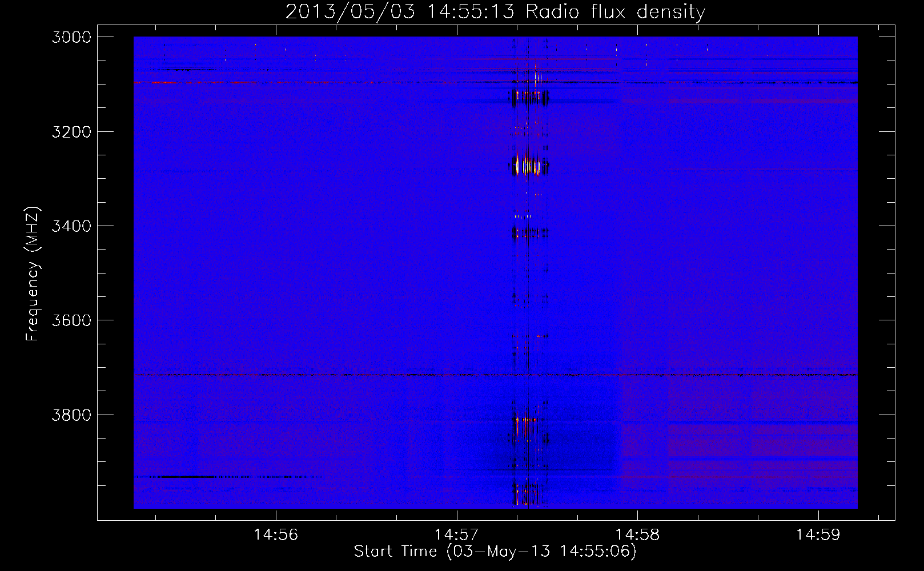Click the burst feature near 3400 MHz

click(x=531, y=232)
